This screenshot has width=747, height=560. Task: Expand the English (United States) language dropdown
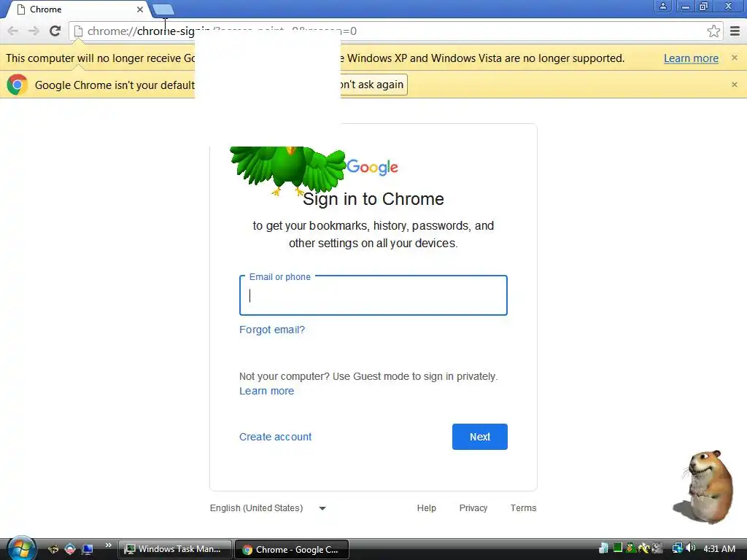(x=268, y=508)
